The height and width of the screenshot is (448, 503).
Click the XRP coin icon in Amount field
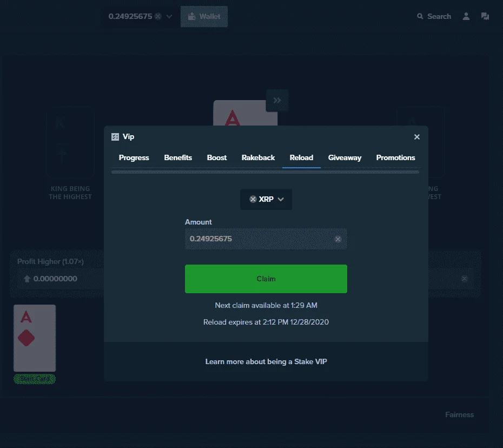pos(338,239)
